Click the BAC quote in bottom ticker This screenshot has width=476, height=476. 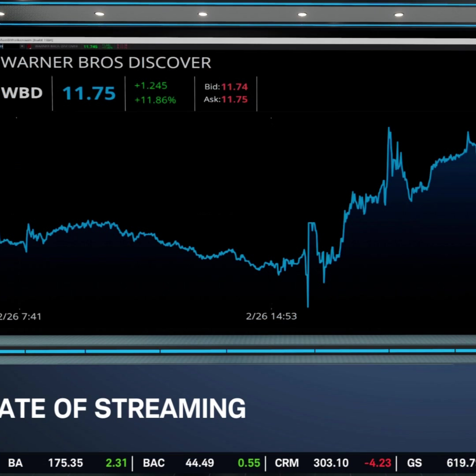coord(201,463)
